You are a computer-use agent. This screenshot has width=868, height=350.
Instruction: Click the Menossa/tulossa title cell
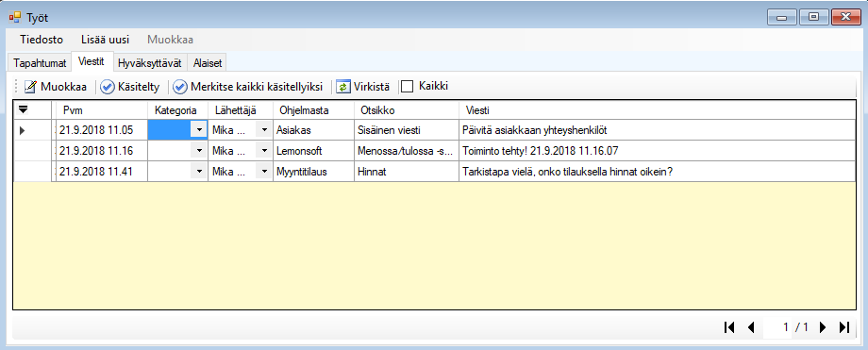(x=407, y=151)
